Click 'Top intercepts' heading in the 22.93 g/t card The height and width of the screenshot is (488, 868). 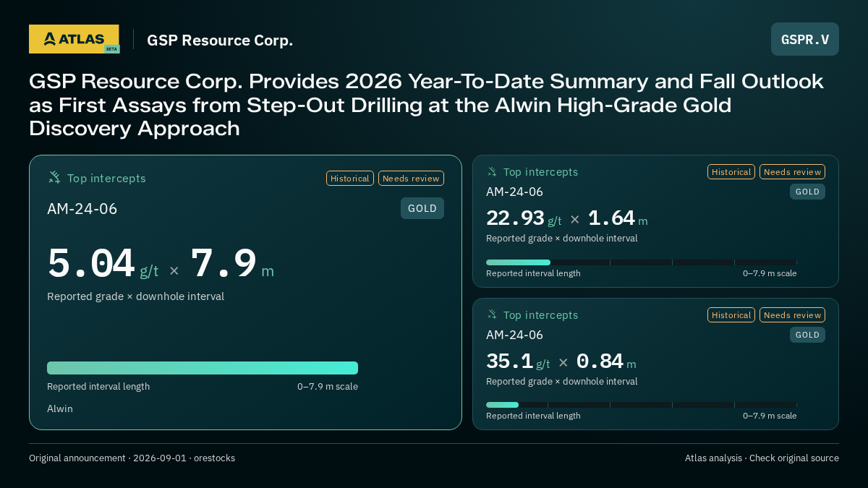(540, 172)
